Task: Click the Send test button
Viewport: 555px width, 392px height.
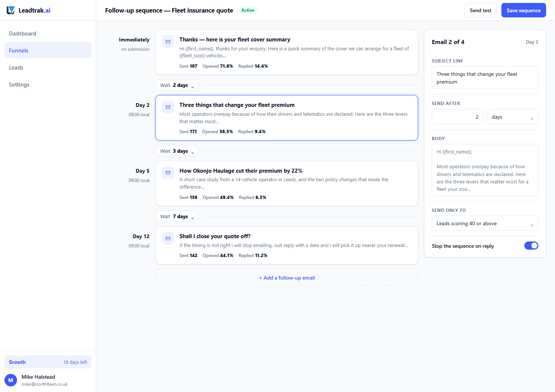Action: pos(481,10)
